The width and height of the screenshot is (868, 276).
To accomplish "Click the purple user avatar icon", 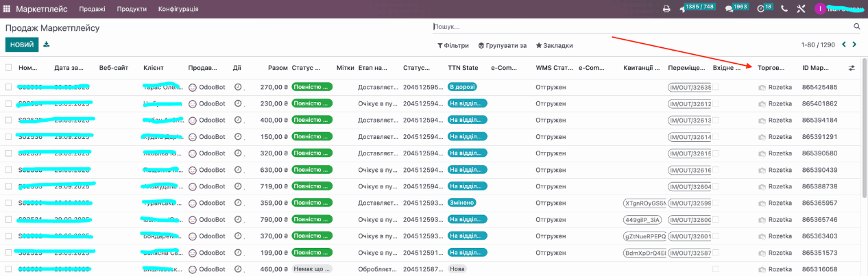I will click(819, 9).
